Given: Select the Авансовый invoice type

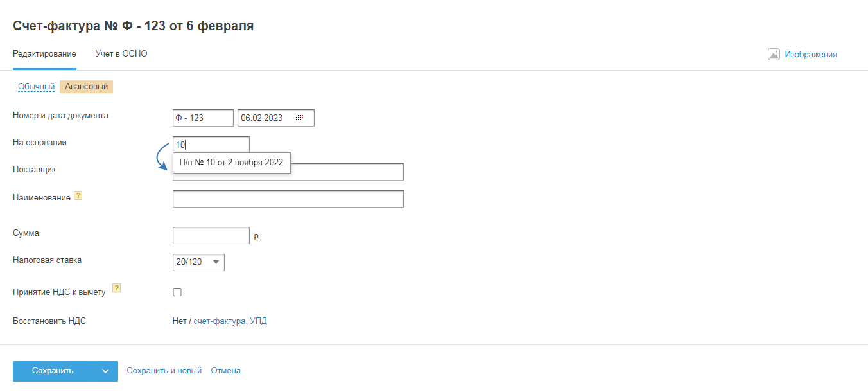Looking at the screenshot, I should 86,87.
